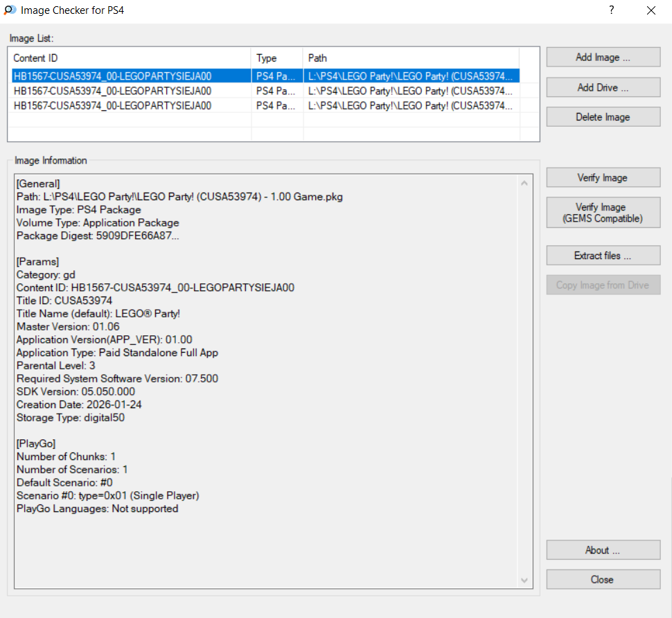
Task: Click the Type column header
Action: (x=277, y=58)
